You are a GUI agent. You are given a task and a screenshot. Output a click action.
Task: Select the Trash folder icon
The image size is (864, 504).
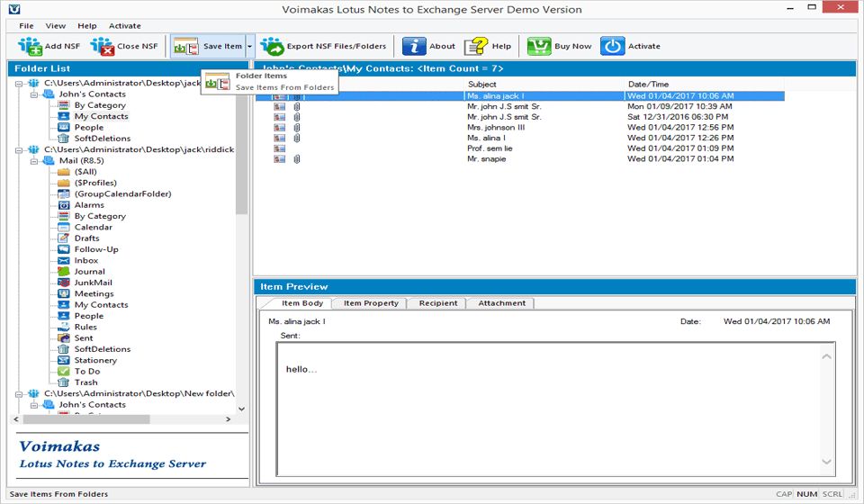point(64,382)
